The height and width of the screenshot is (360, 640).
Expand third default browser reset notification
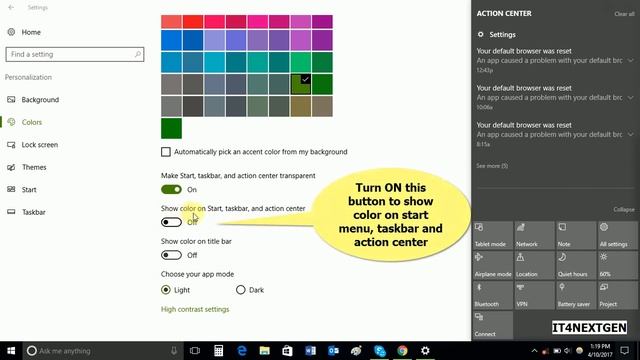[631, 134]
